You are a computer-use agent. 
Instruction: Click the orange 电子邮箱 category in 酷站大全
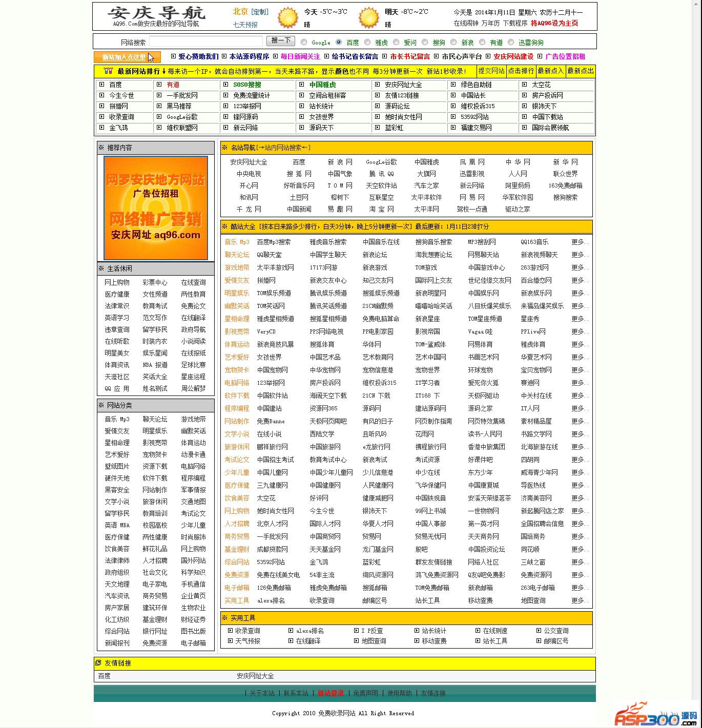tap(237, 588)
